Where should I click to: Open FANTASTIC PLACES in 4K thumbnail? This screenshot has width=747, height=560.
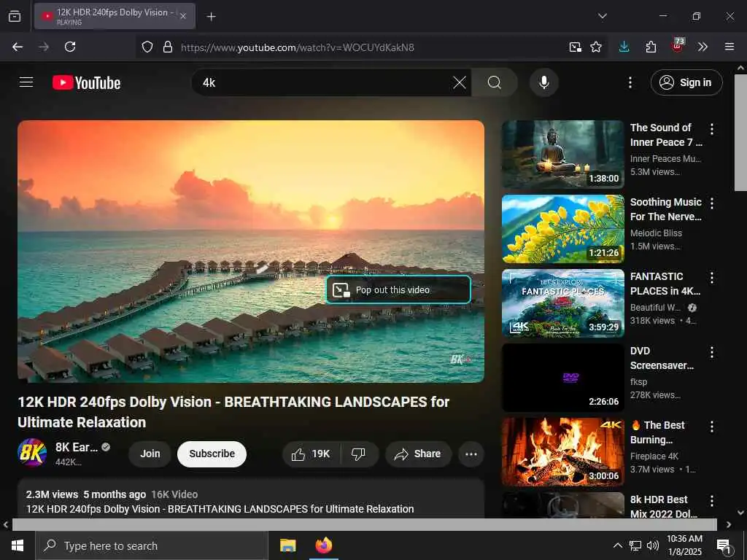(562, 303)
